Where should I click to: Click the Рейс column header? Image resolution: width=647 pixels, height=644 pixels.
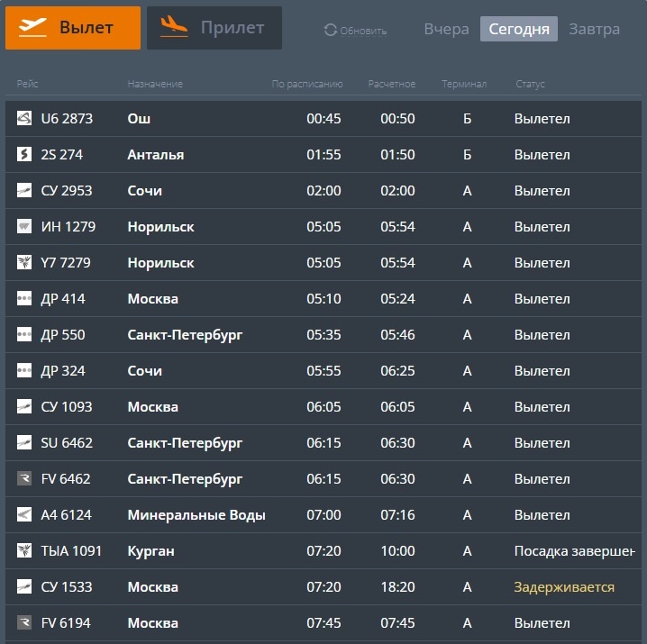click(x=27, y=84)
